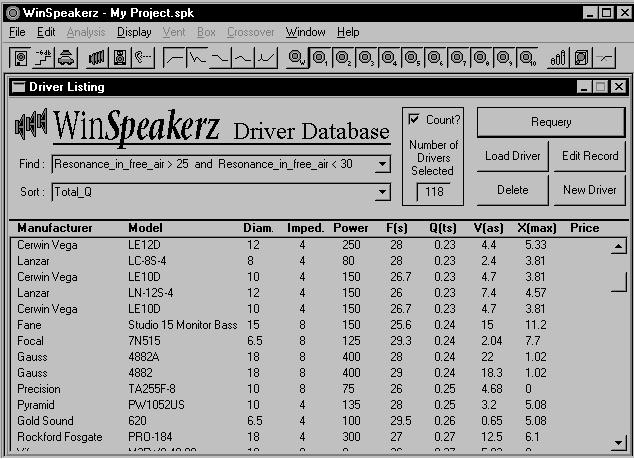Expand the Sort field dropdown arrow
The image size is (634, 459).
(x=382, y=192)
